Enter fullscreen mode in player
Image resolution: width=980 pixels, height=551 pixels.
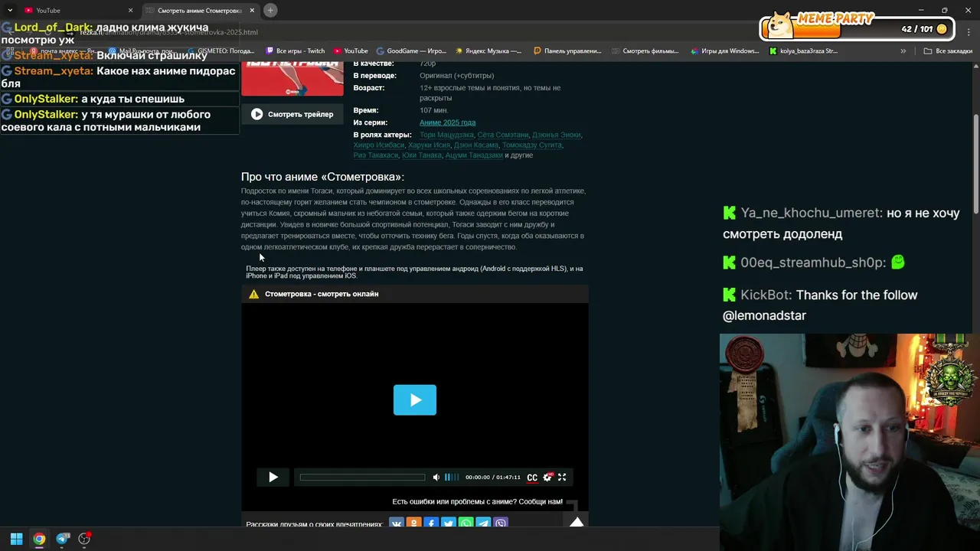point(562,478)
